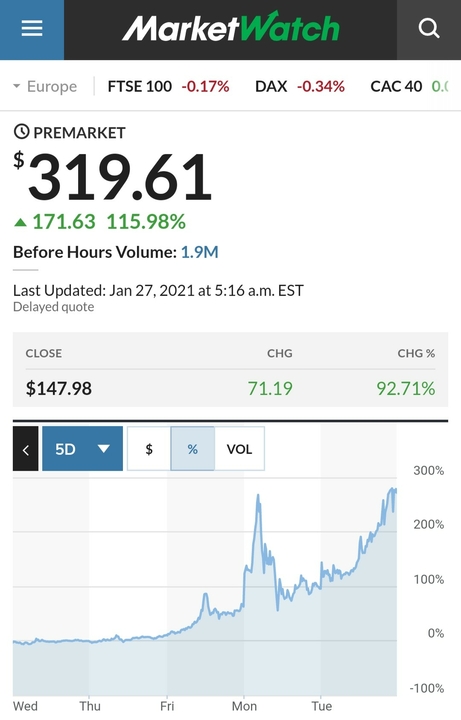
Task: Open the FTSE 100 index ticker
Action: coord(168,86)
